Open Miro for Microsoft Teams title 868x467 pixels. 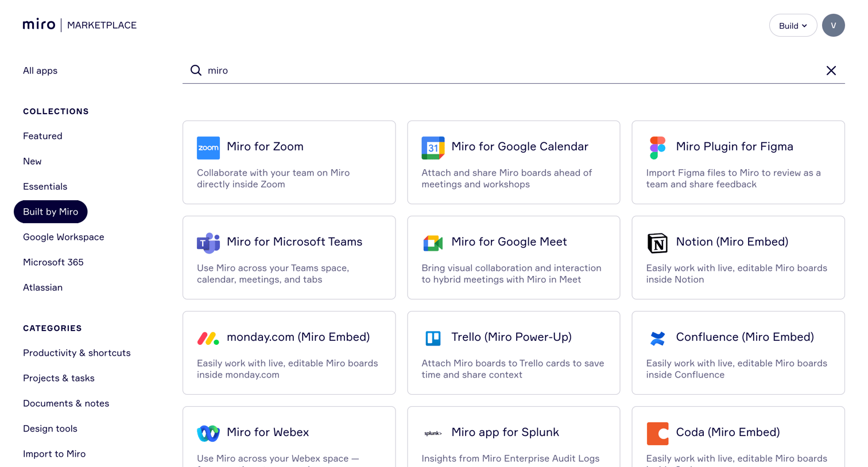point(294,242)
